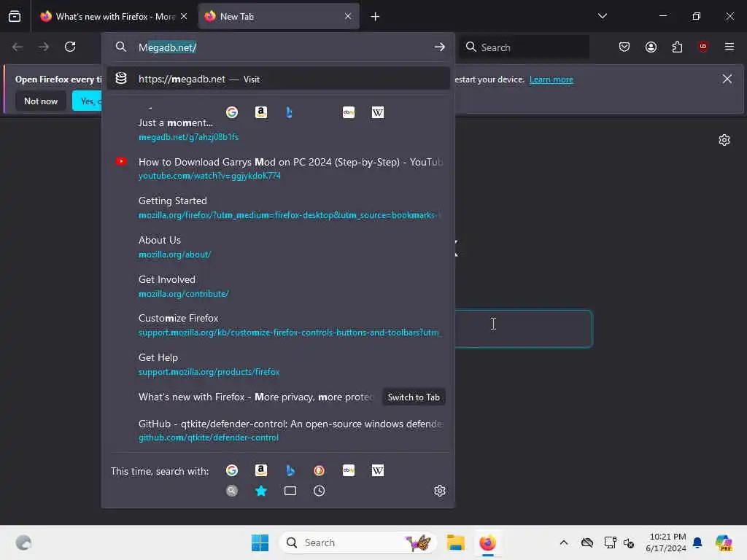Image resolution: width=747 pixels, height=560 pixels.
Task: Click the New Tab page search field
Action: point(523,329)
